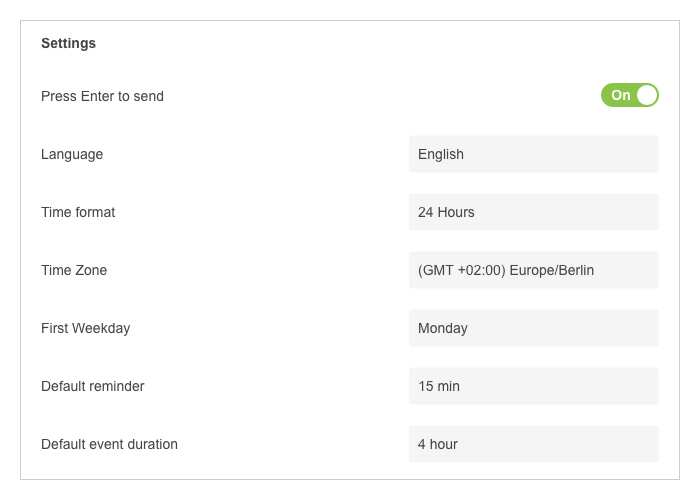Click the Time Zone label
The height and width of the screenshot is (500, 700).
click(74, 270)
